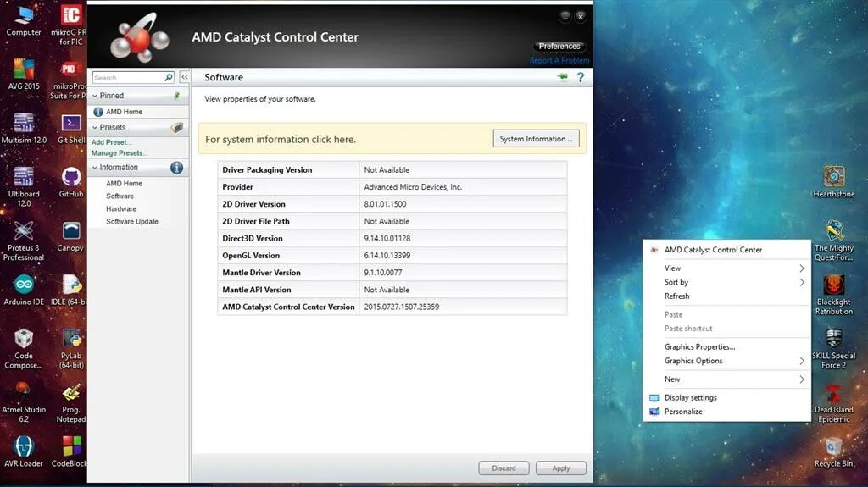Screen dimensions: 868x487
Task: Open Display settings from context menu
Action: pos(726,397)
